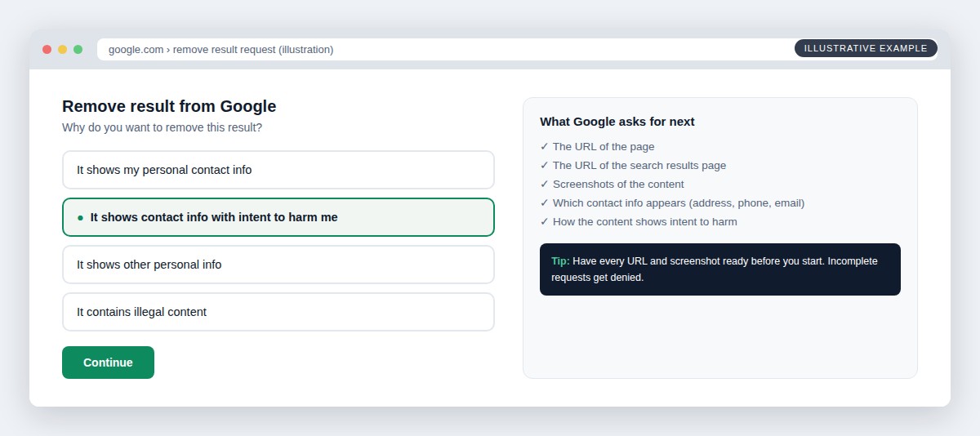
Task: Click 'Why do you want to remove this result?'
Action: point(162,127)
